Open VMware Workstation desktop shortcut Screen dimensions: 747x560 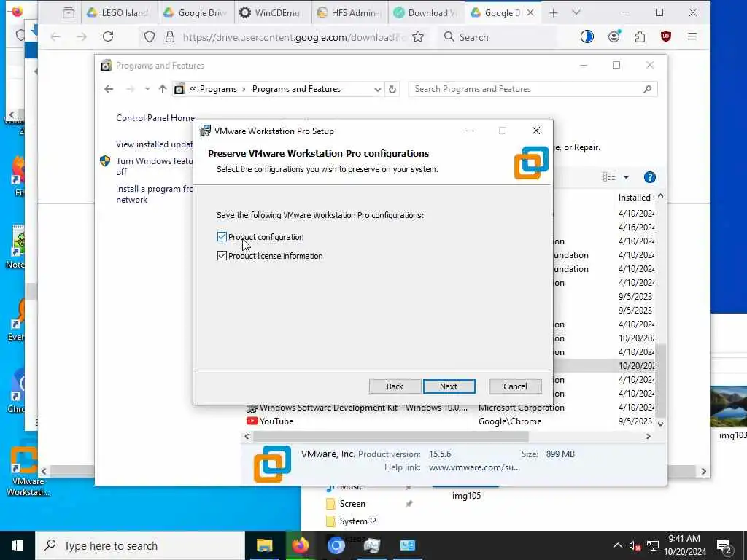27,472
